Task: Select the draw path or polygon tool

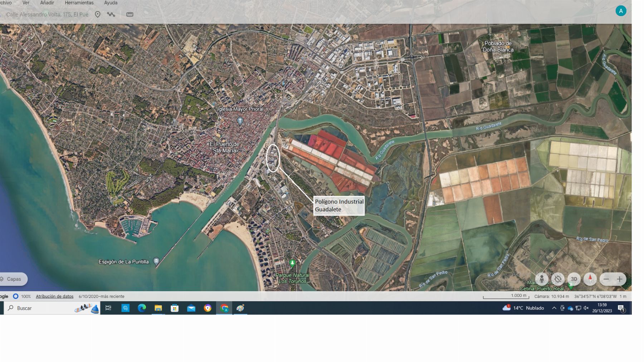Action: tap(111, 14)
